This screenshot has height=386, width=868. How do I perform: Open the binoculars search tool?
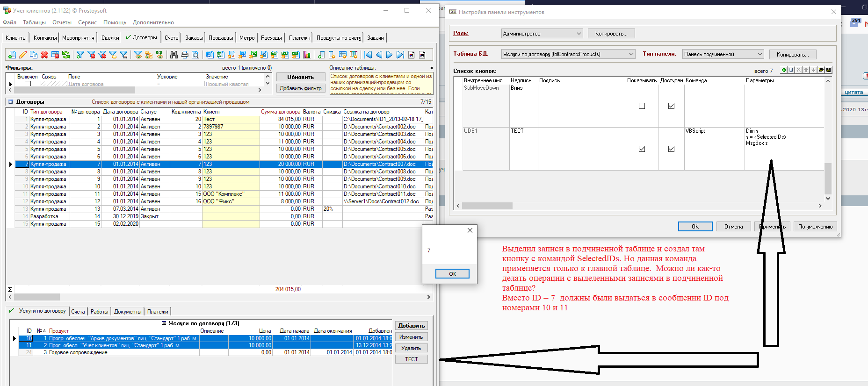coord(174,55)
